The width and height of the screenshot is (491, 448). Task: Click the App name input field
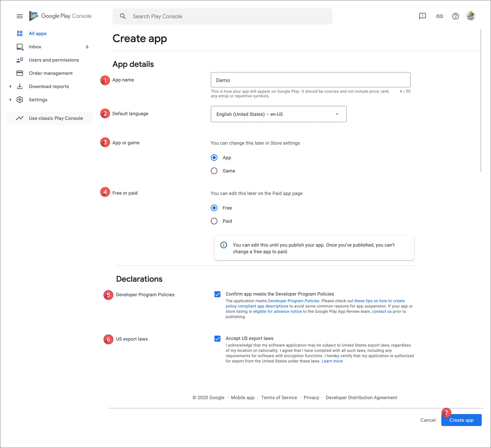(310, 80)
